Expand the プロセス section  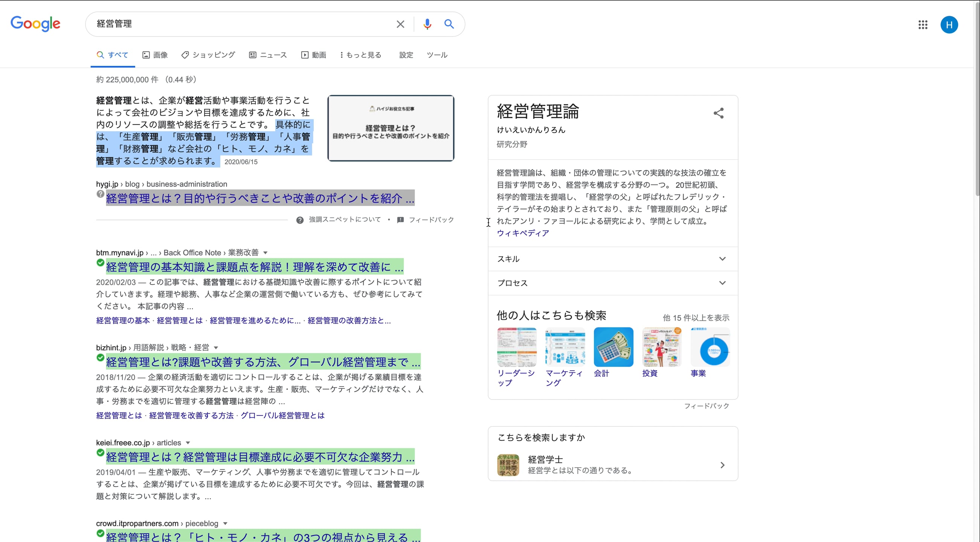[x=722, y=283]
